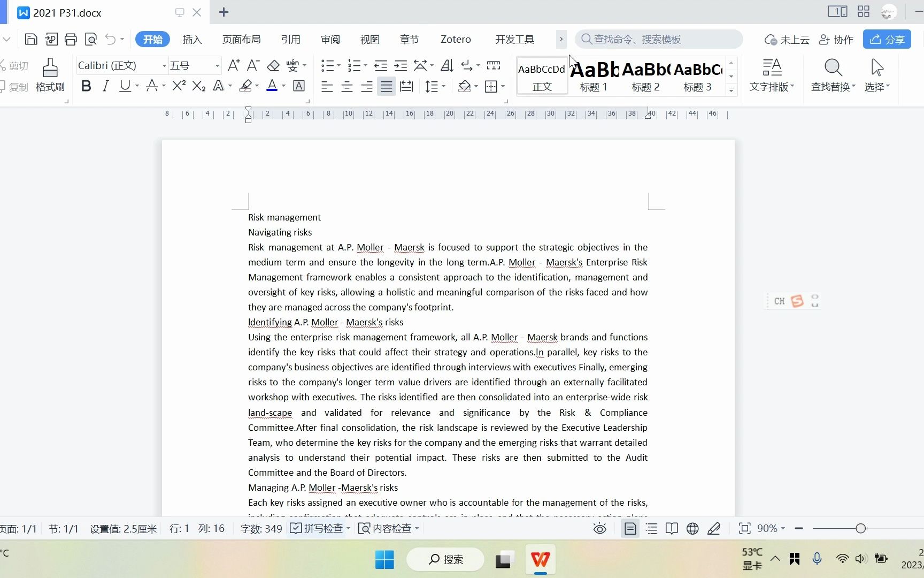This screenshot has width=924, height=578.
Task: Toggle 拼写检查 spell check in status bar
Action: tap(318, 528)
